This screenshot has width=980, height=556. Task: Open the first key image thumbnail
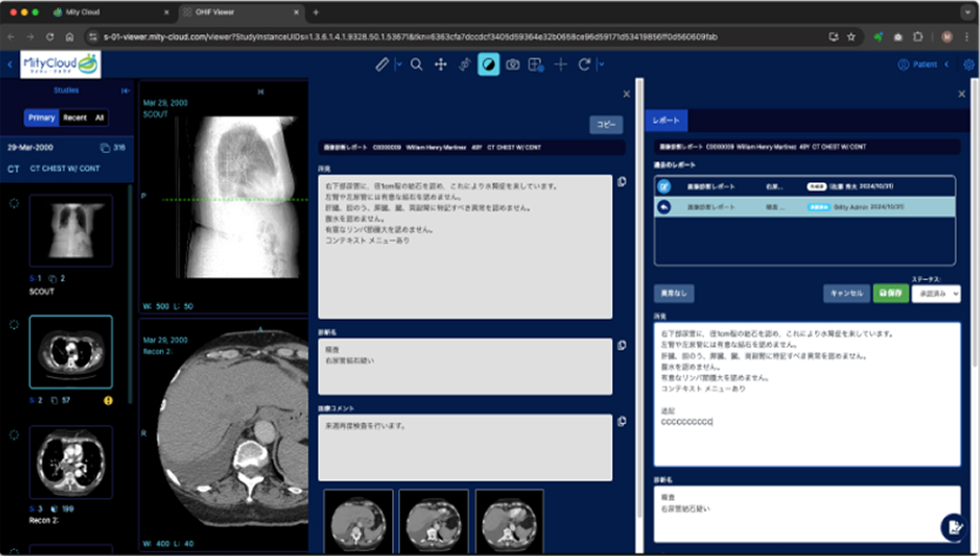[x=358, y=521]
